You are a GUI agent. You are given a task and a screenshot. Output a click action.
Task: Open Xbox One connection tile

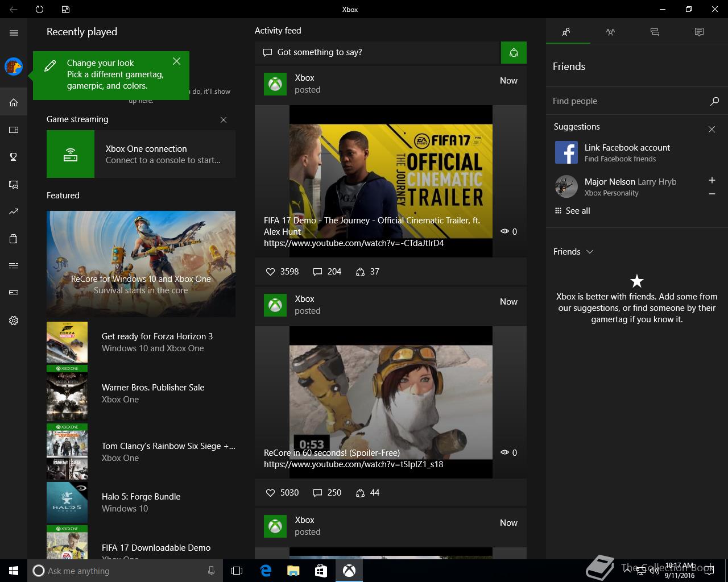(x=141, y=154)
